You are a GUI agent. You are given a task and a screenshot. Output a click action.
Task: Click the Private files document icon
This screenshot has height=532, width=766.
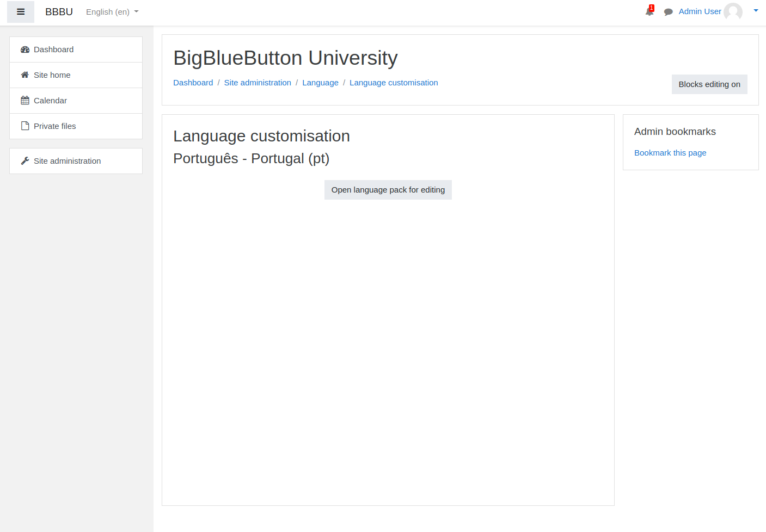pyautogui.click(x=25, y=126)
